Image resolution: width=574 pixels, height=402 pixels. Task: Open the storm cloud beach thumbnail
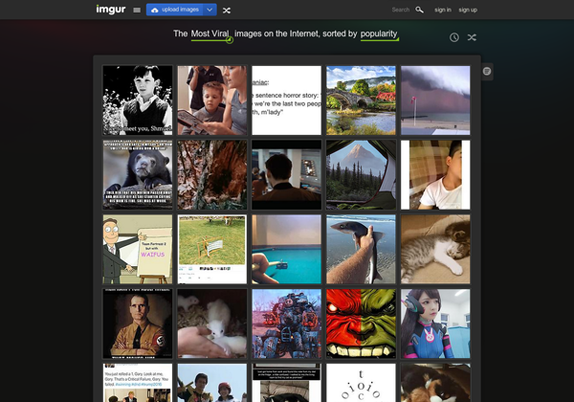pos(435,100)
